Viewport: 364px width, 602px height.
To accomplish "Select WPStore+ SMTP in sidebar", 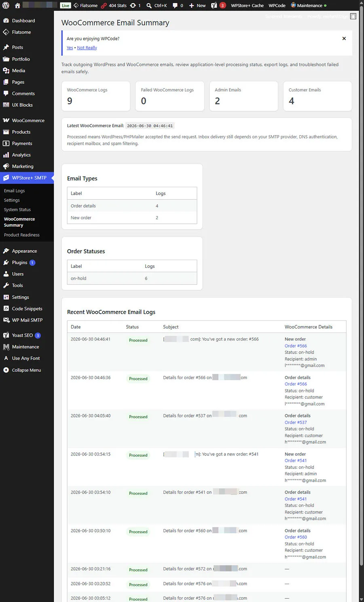I will point(27,178).
